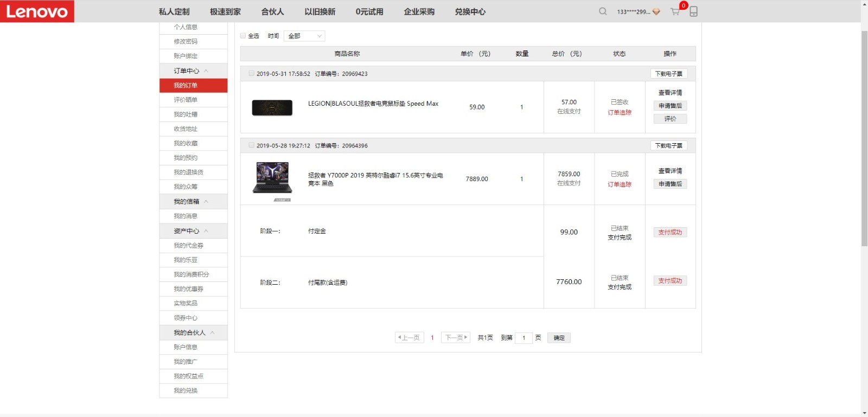
Task: Open the LEGION mouse pad thumbnail
Action: 272,108
